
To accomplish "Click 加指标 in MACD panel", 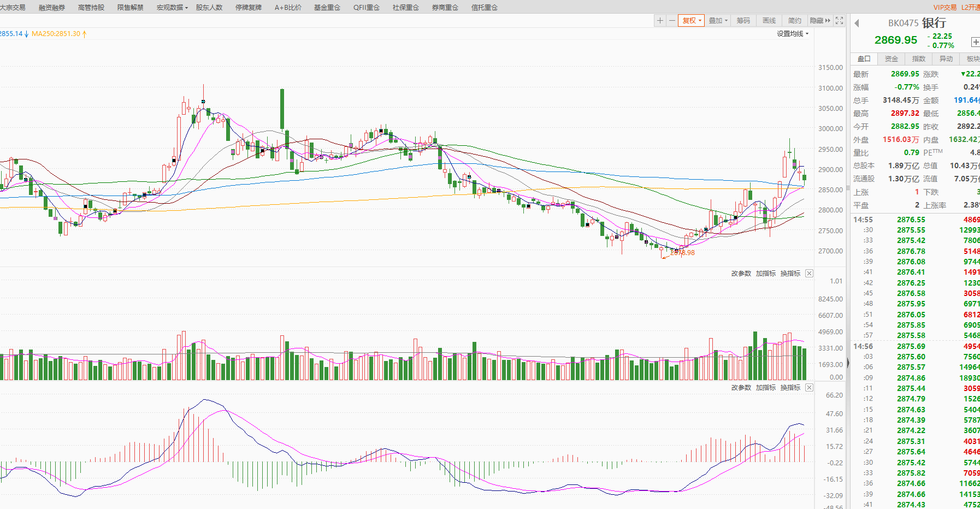I will (x=766, y=388).
